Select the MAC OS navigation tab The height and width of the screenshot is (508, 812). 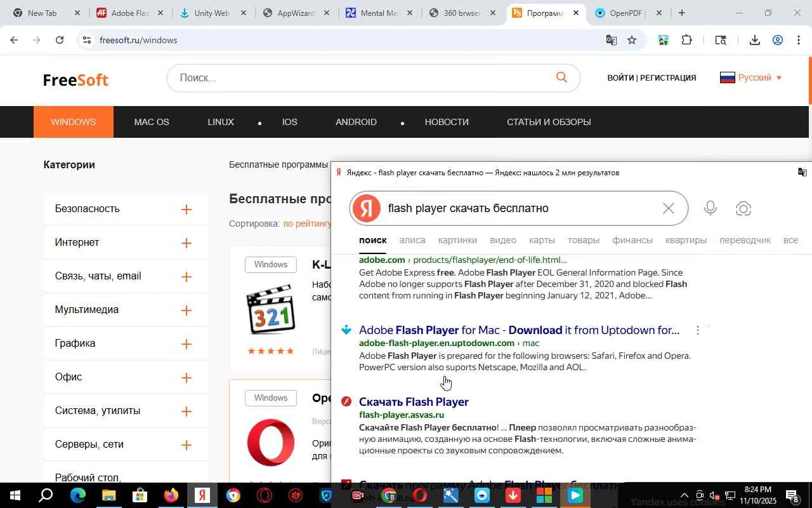[x=152, y=122]
